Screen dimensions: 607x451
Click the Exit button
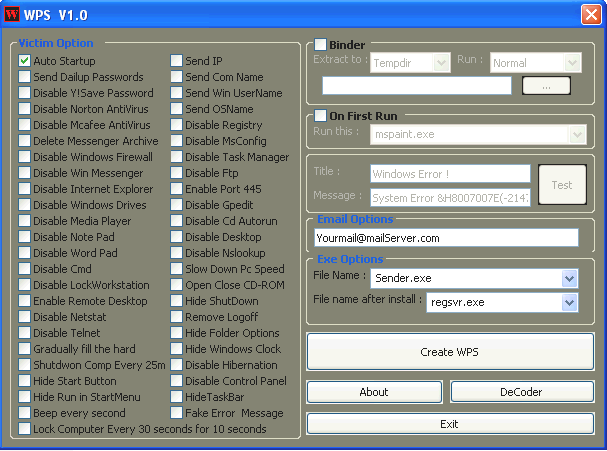click(449, 424)
